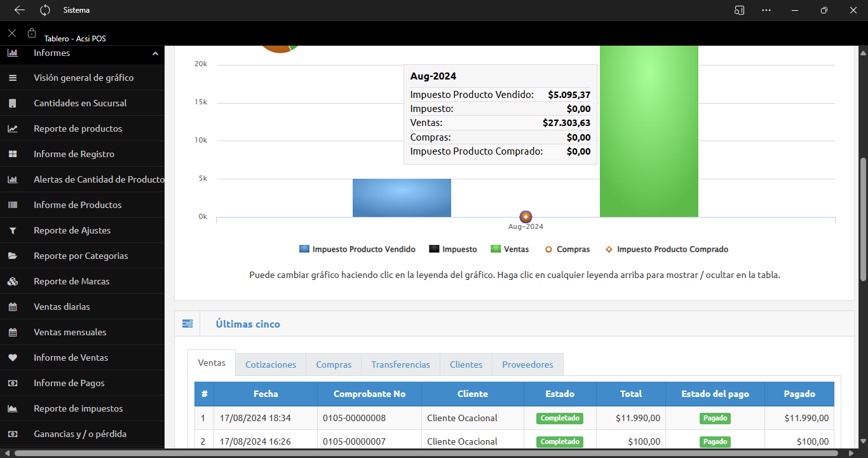This screenshot has height=458, width=868.
Task: Open Ganancias y / o pérdida report
Action: point(80,434)
